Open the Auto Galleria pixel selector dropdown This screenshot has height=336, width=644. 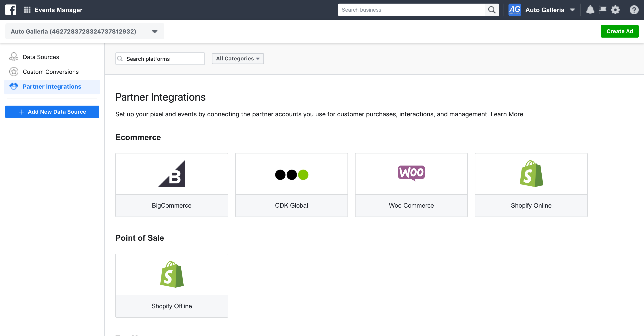tap(85, 31)
